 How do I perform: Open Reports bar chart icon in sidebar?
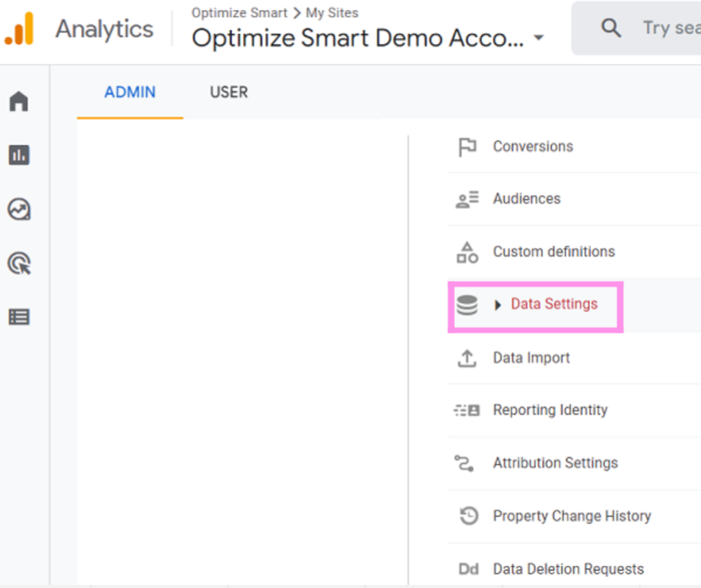pos(19,155)
